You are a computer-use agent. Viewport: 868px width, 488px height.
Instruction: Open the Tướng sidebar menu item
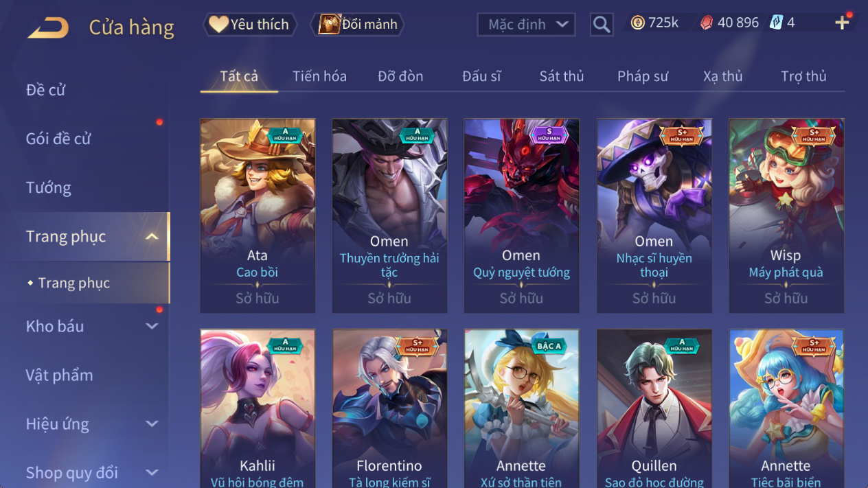[48, 188]
